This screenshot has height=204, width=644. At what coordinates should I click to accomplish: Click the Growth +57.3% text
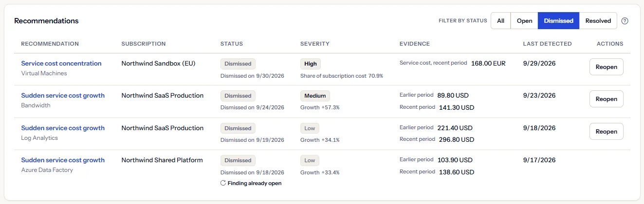pos(320,107)
